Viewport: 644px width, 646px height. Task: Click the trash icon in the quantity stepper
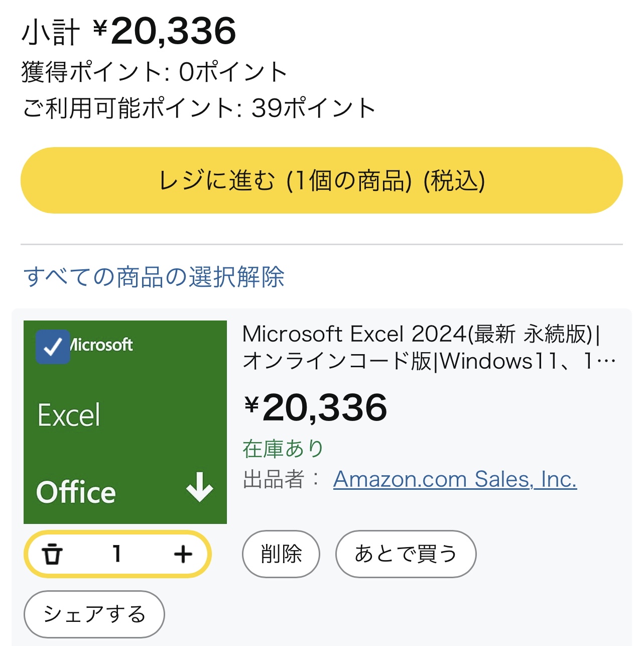click(x=52, y=555)
